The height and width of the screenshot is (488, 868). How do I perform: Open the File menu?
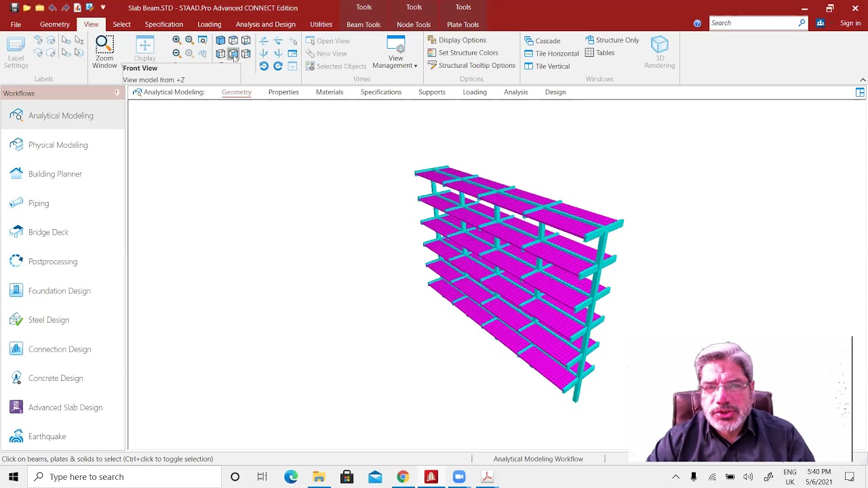pyautogui.click(x=16, y=24)
